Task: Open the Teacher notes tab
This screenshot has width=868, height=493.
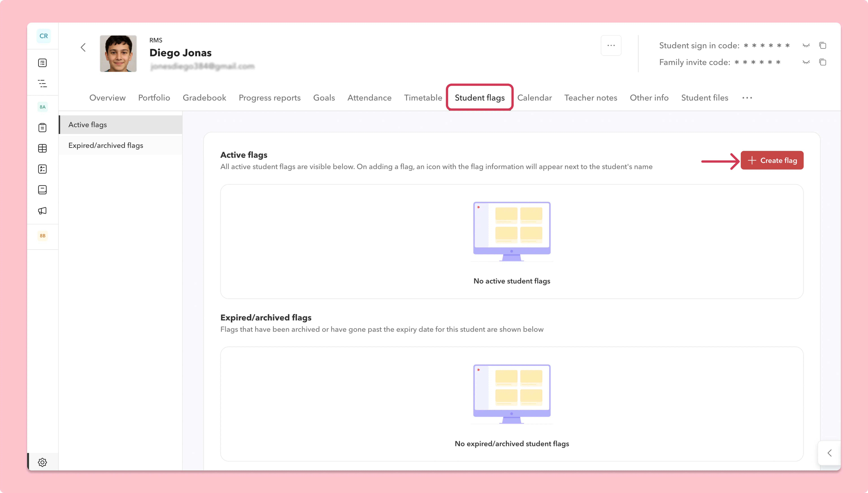Action: (591, 98)
